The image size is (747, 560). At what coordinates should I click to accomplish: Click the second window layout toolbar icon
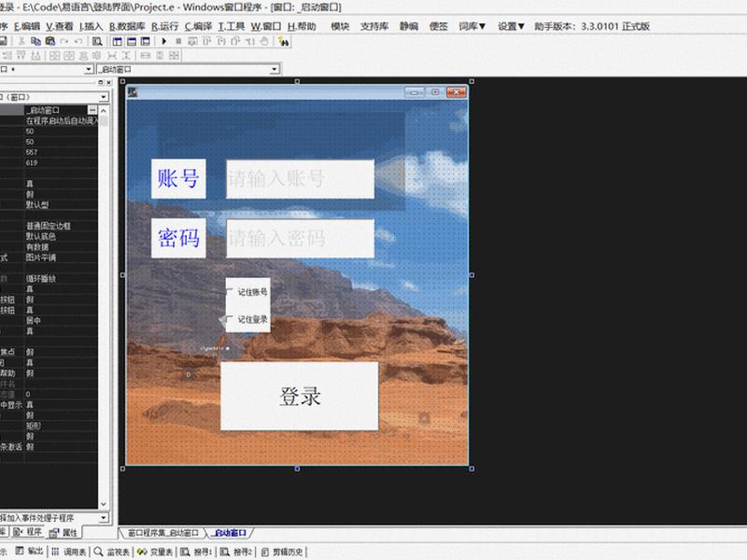coord(132,41)
